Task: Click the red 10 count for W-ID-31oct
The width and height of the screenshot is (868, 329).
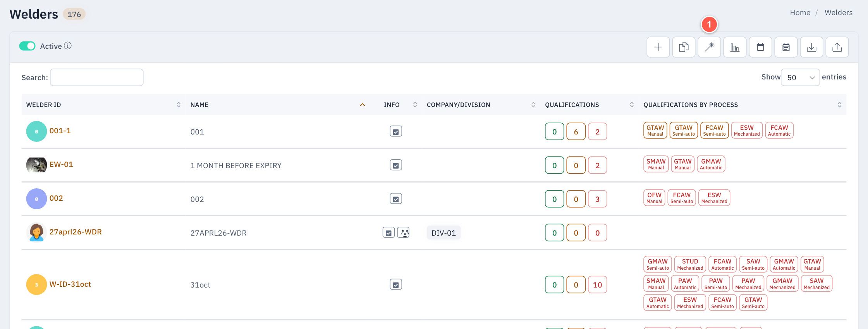Action: pos(598,285)
